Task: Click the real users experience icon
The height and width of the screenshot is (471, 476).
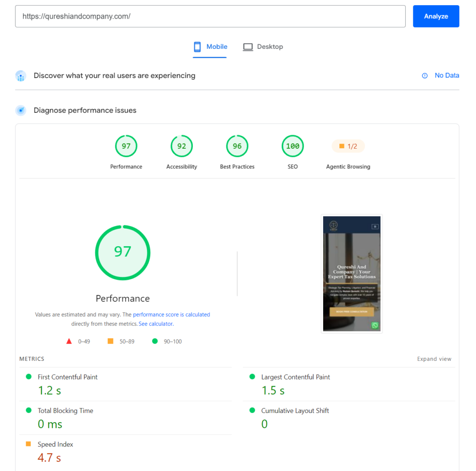Action: [x=20, y=76]
